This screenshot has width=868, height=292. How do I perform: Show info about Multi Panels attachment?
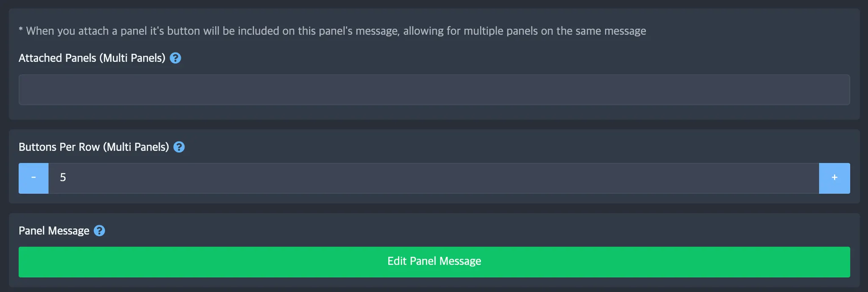175,58
